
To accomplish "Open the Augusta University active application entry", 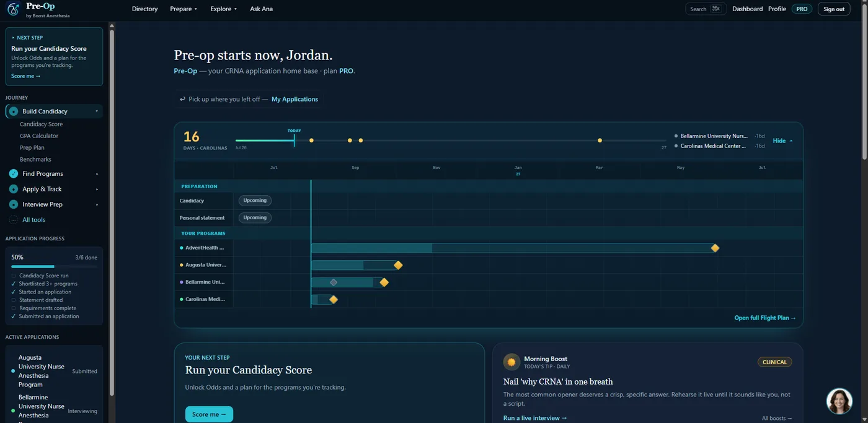I will pos(54,371).
